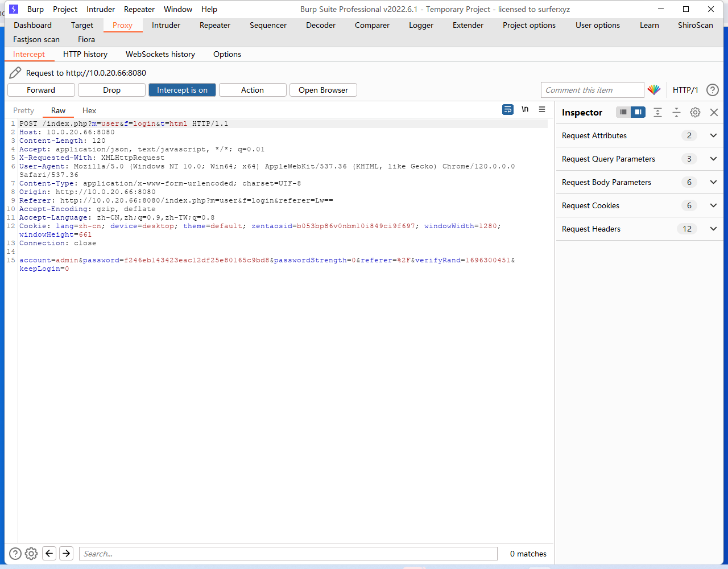728x569 pixels.
Task: Go to next search match arrow
Action: (67, 553)
